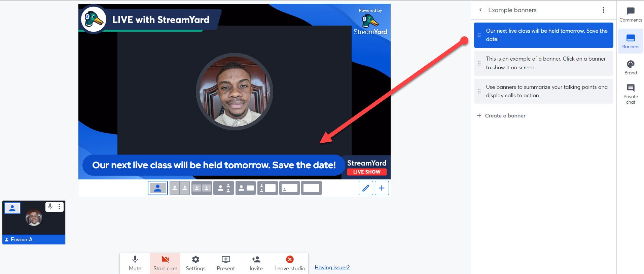Show the 'This is an example' banner
The image size is (644, 274).
pos(543,63)
